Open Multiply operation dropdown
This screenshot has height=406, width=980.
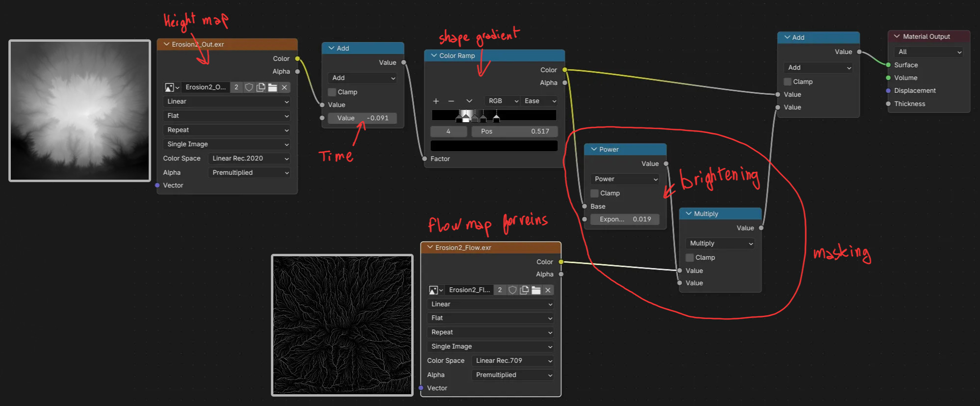tap(720, 244)
